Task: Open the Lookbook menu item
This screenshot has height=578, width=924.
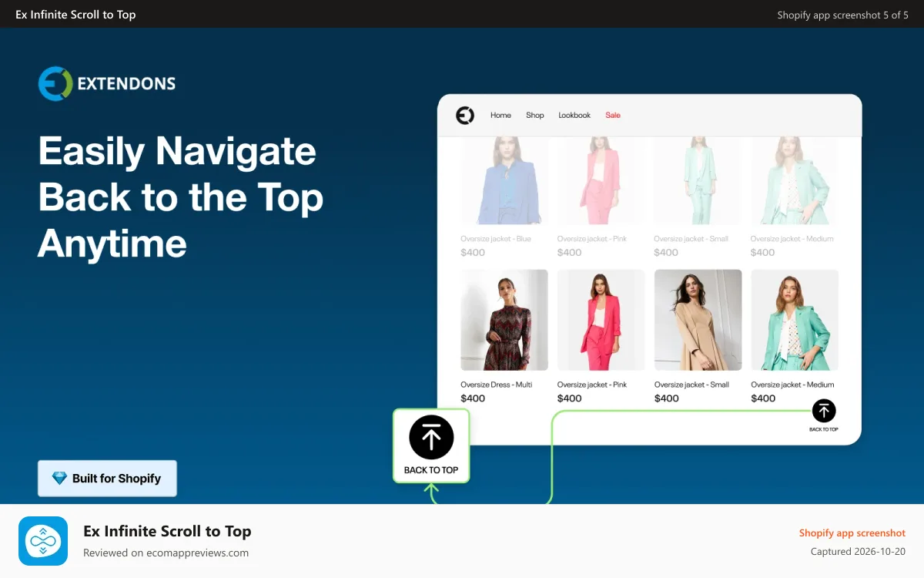Action: tap(574, 116)
